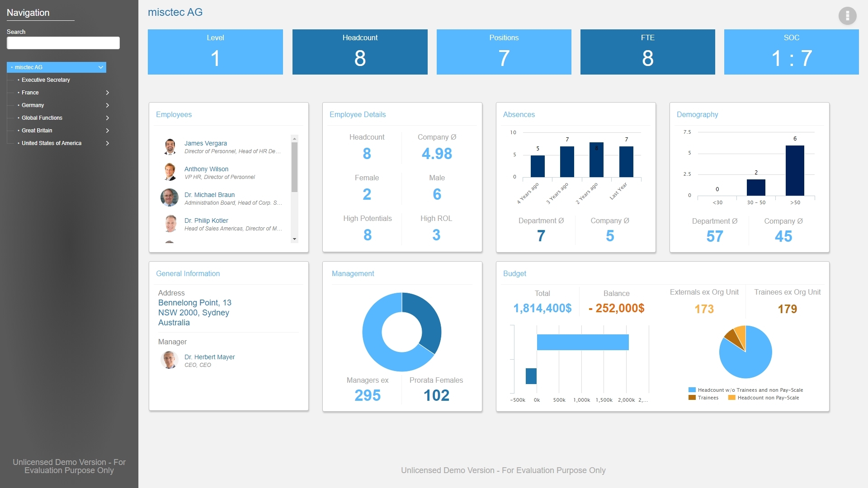Click into the navigation Search field
The image size is (868, 488).
(x=63, y=43)
